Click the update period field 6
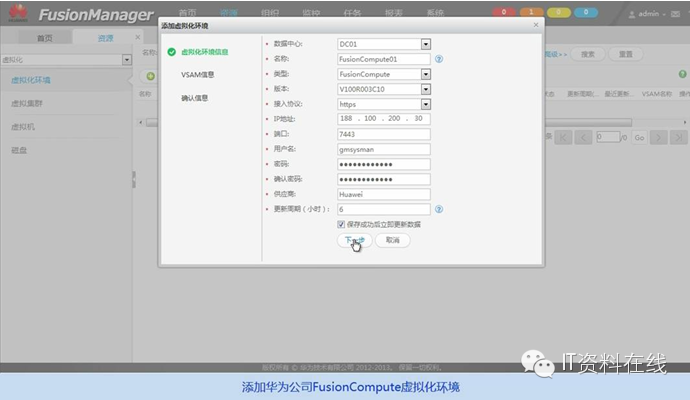690x400 pixels. pyautogui.click(x=384, y=209)
